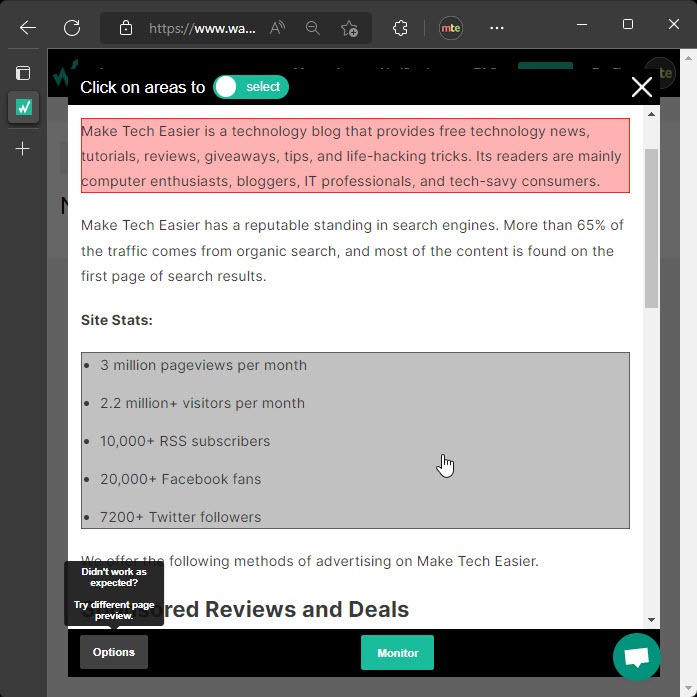
Task: Click the URL address field
Action: pos(202,28)
